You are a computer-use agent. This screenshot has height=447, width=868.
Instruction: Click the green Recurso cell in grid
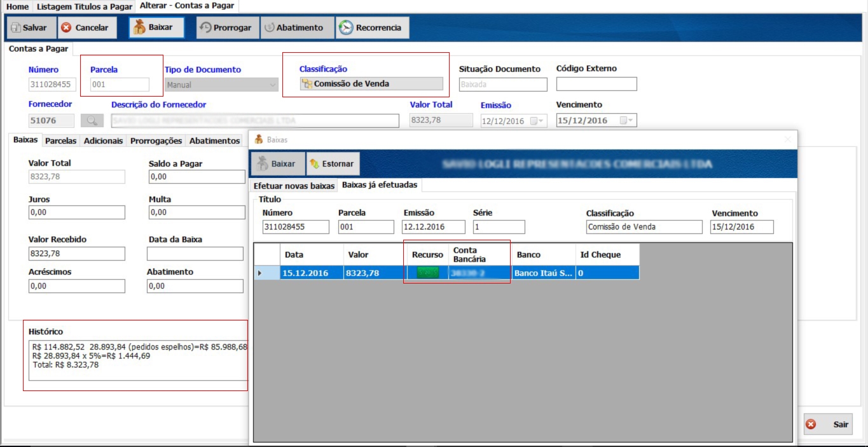pyautogui.click(x=427, y=273)
